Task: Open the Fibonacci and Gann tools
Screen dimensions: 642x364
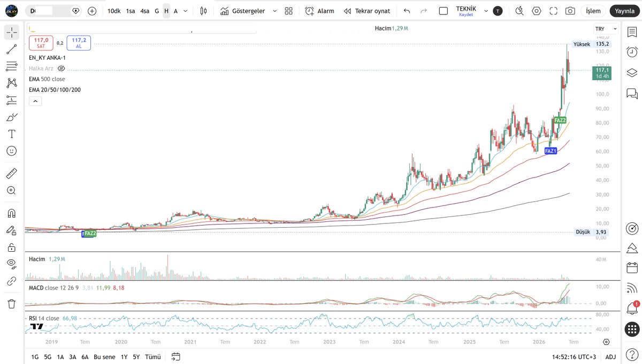Action: tap(11, 66)
